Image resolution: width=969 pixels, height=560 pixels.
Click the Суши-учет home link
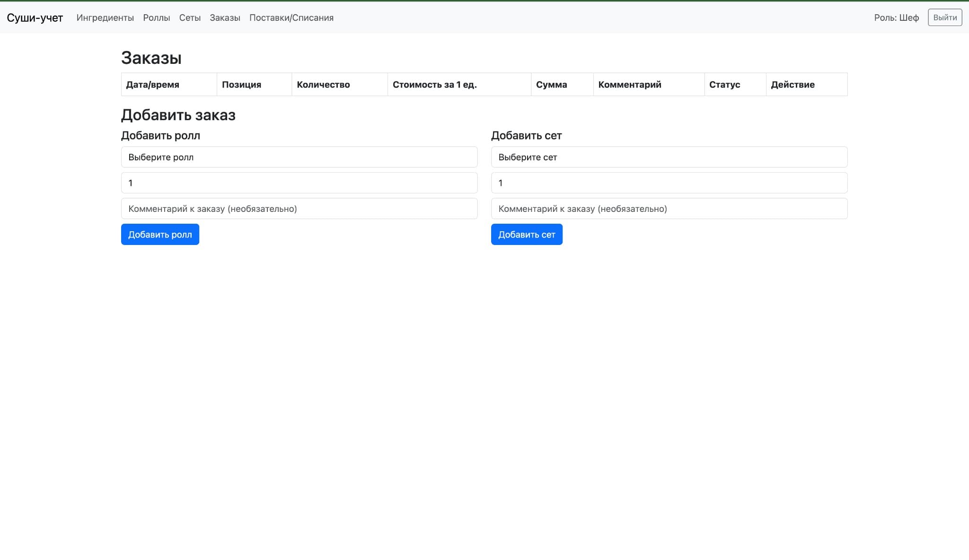(35, 17)
